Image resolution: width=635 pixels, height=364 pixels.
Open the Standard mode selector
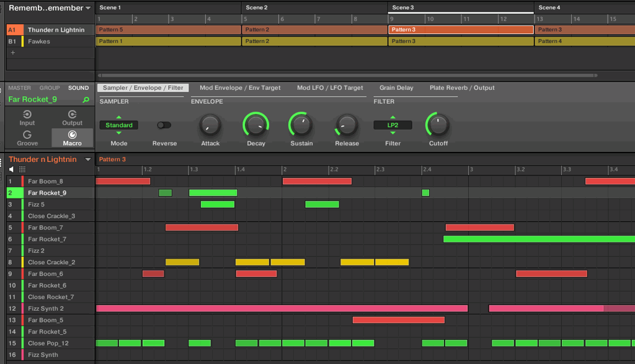118,125
